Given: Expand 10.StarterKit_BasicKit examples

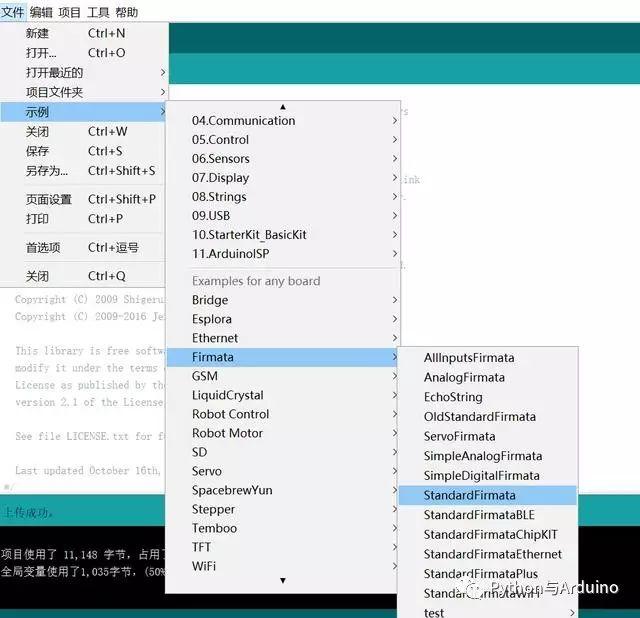Looking at the screenshot, I should [x=283, y=235].
